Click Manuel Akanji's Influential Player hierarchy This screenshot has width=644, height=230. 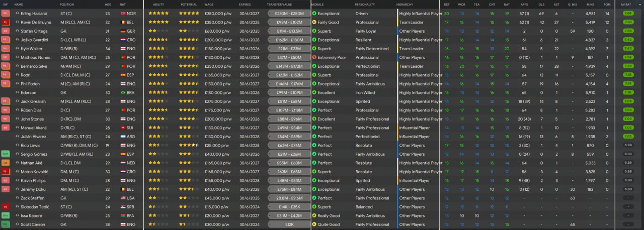point(415,128)
